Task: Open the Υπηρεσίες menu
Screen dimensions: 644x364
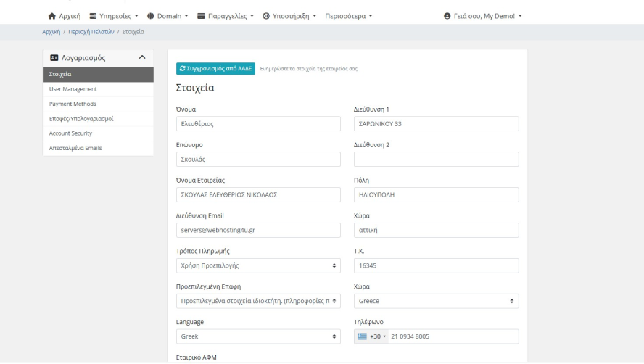Action: click(114, 16)
